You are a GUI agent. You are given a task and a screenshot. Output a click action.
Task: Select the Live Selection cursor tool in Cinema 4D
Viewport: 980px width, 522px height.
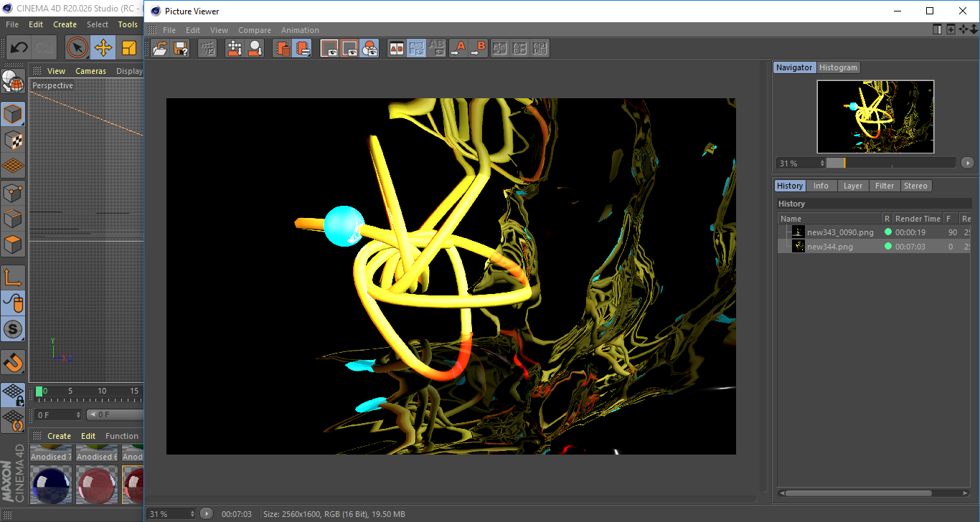click(77, 48)
